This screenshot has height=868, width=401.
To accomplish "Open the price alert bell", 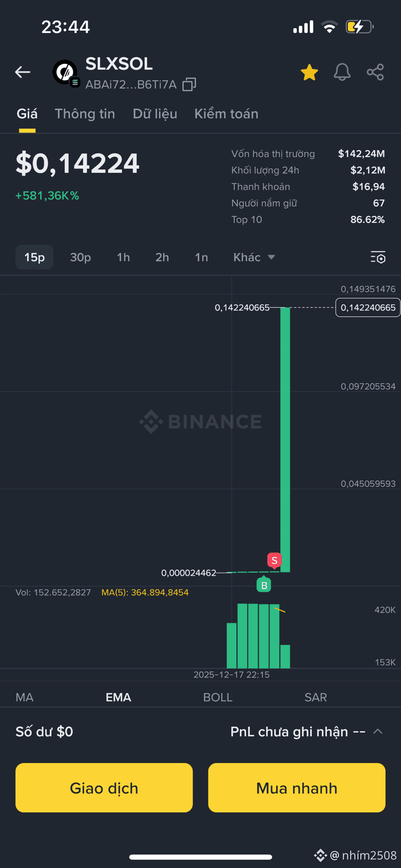I will (x=342, y=72).
